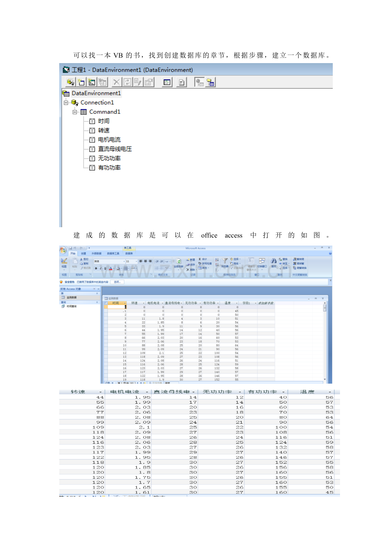392x555 pixels.
Task: Open 时间查询 query in navigation pane
Action: coord(72,306)
